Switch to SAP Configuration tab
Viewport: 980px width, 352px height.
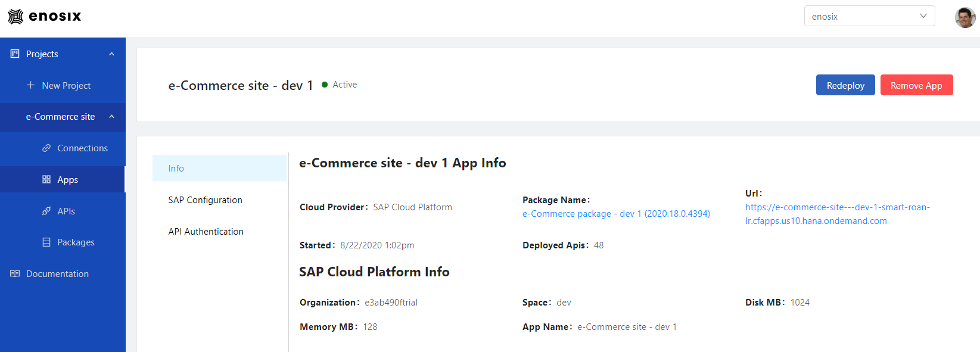pyautogui.click(x=219, y=200)
